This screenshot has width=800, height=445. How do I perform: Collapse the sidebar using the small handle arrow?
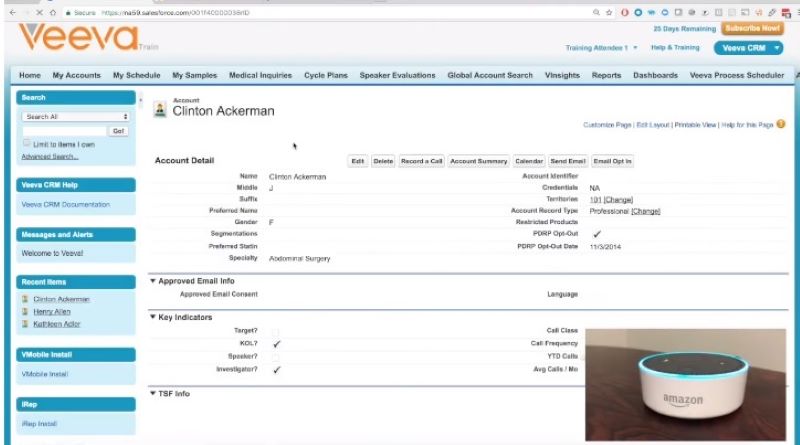click(x=141, y=100)
